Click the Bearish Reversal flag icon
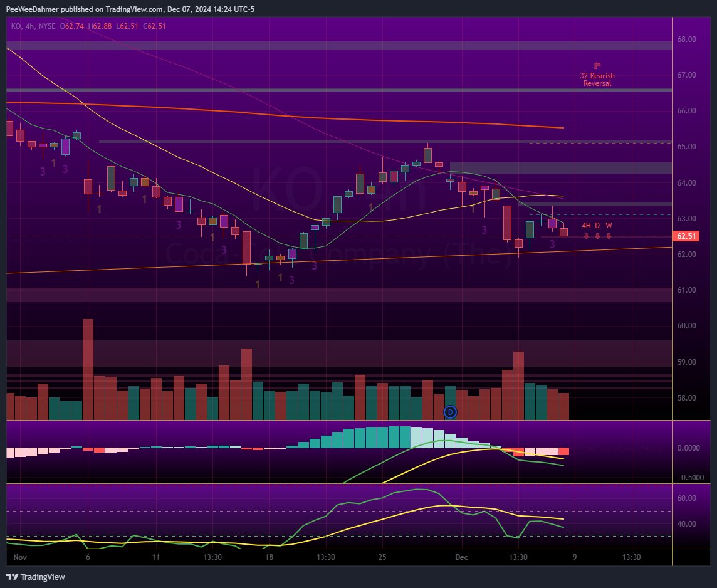This screenshot has height=588, width=717. coord(597,66)
